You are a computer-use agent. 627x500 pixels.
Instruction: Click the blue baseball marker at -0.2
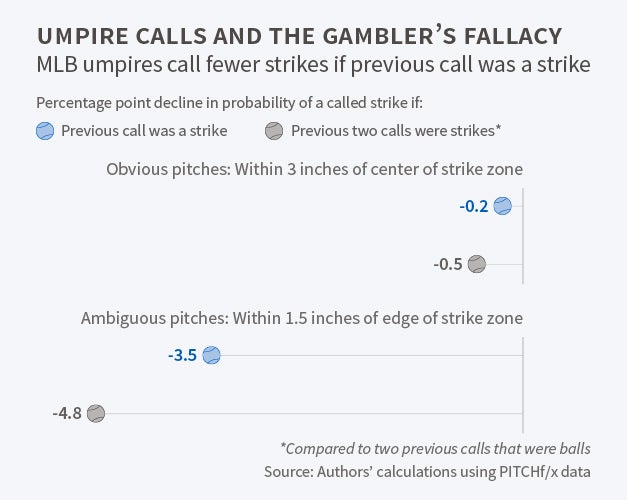502,206
